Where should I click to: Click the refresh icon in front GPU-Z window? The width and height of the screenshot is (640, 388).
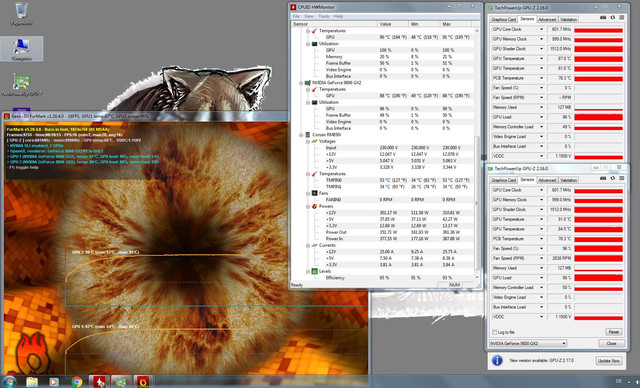coord(613,178)
